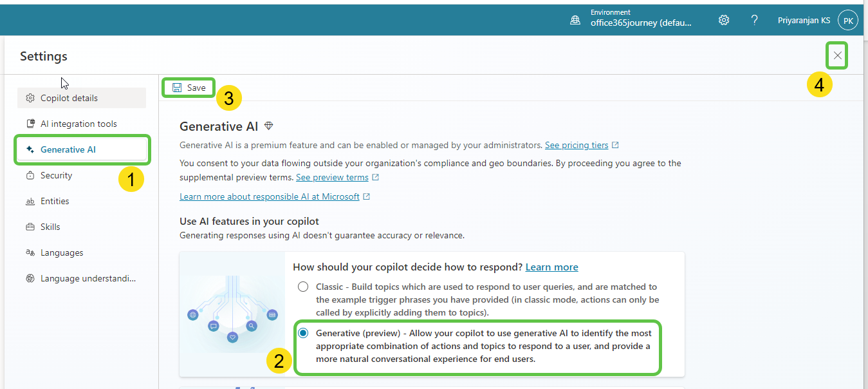
Task: Open the Language understanding section icon
Action: [29, 278]
